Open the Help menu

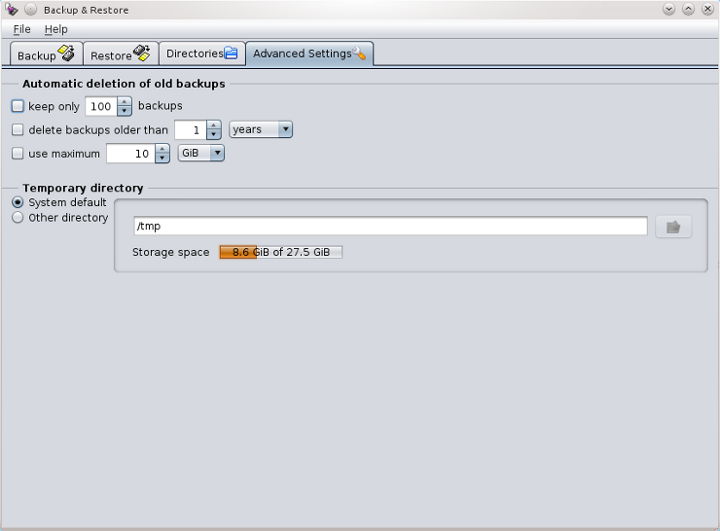click(56, 30)
